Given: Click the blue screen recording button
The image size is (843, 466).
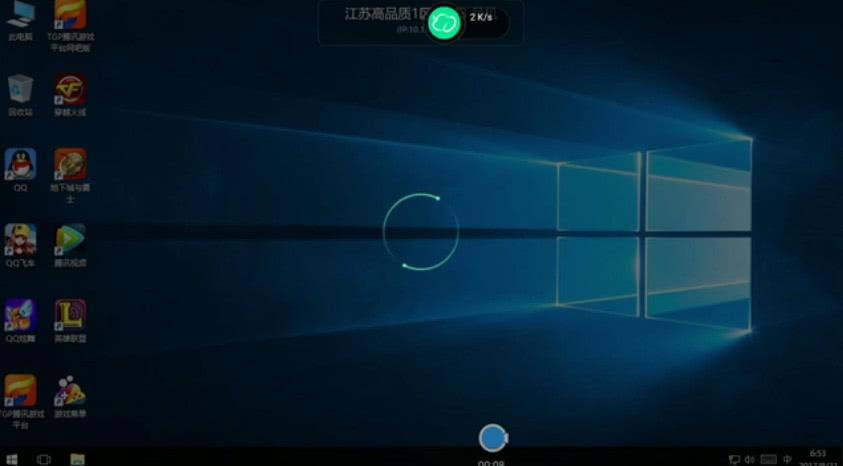Looking at the screenshot, I should [x=493, y=438].
